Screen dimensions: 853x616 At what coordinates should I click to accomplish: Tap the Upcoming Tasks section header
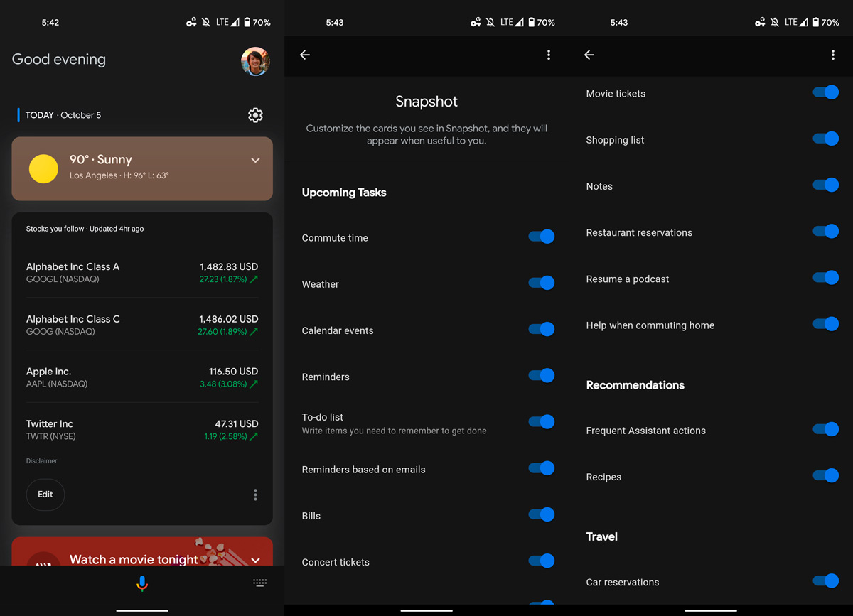tap(344, 193)
